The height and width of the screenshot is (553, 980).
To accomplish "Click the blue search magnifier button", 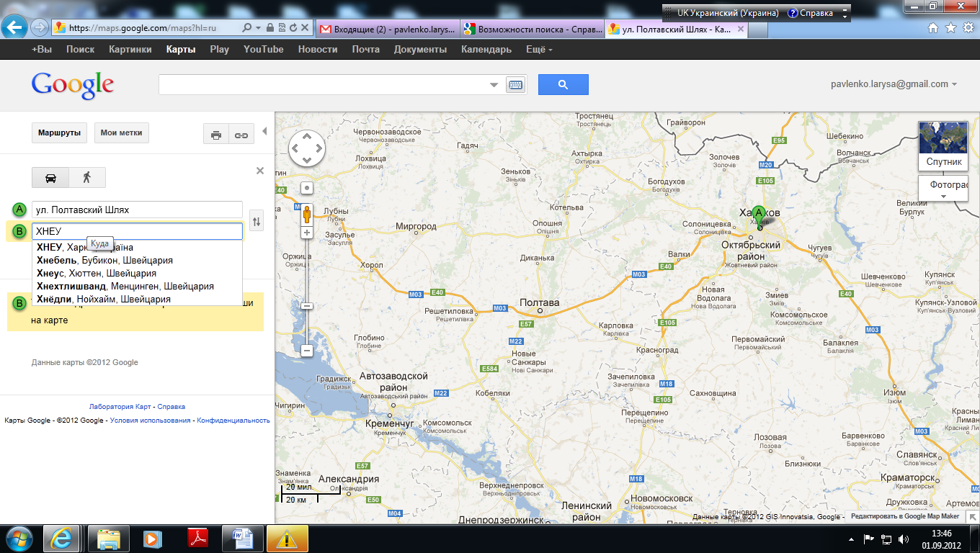I will click(563, 84).
